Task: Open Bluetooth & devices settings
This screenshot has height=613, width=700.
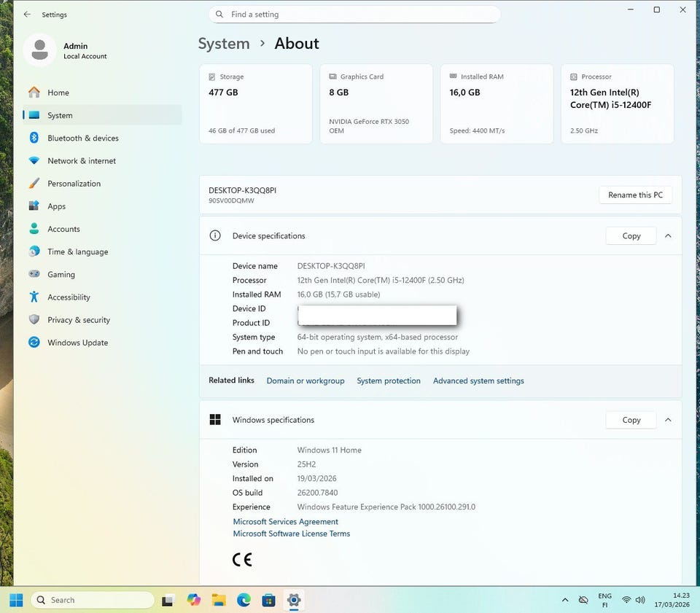Action: click(x=102, y=138)
